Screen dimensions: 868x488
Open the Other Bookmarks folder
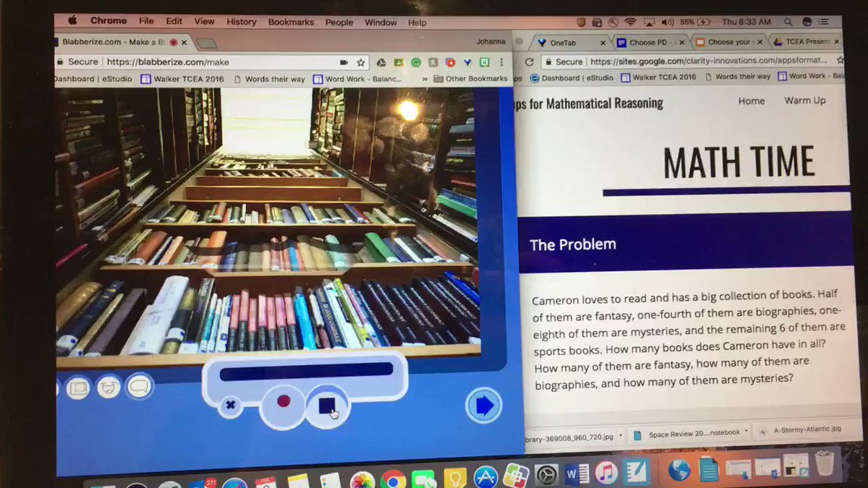click(x=470, y=79)
